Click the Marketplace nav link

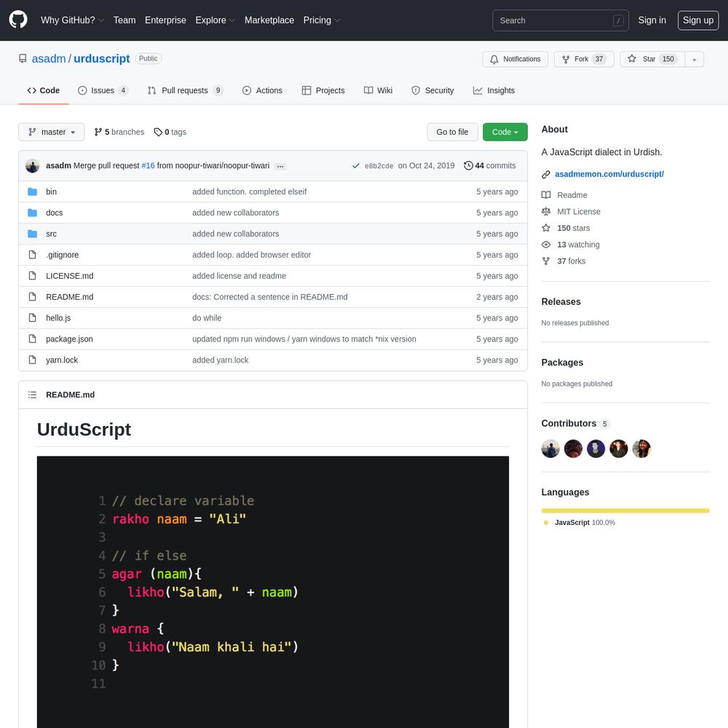pyautogui.click(x=269, y=20)
